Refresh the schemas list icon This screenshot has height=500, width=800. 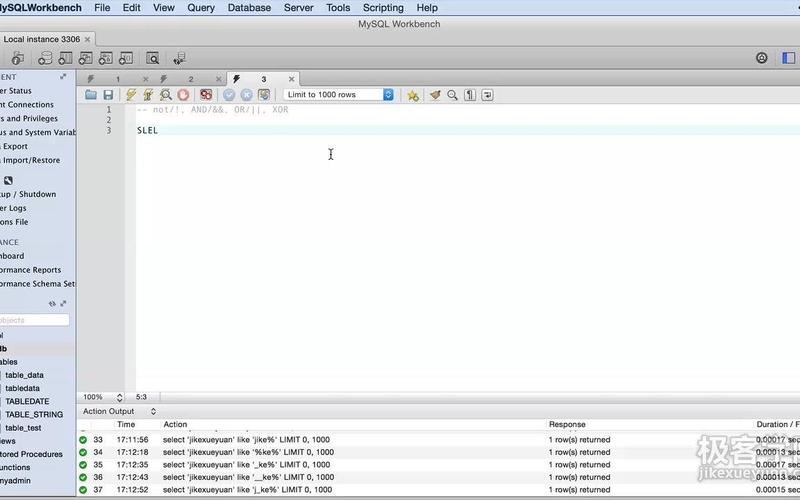pyautogui.click(x=52, y=304)
